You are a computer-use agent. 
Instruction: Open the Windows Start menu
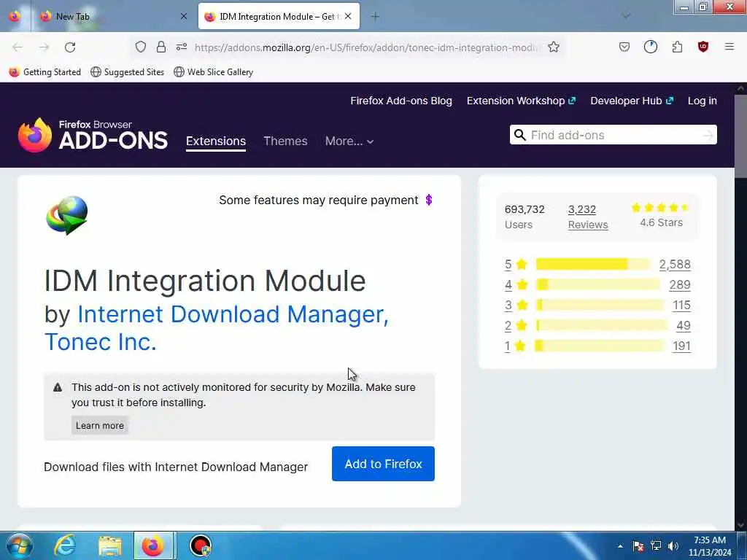[x=19, y=545]
